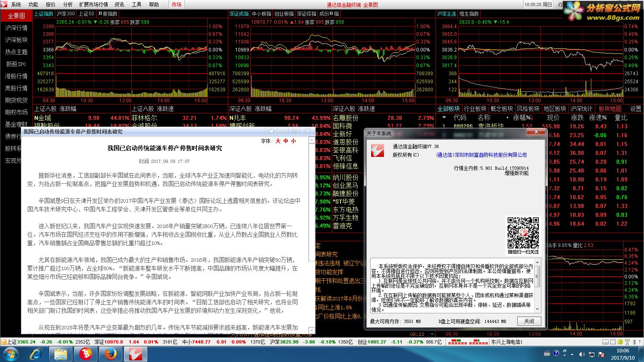Image resolution: width=644 pixels, height=362 pixels.
Task: Switch chart to 上证50 tab
Action: [x=86, y=14]
